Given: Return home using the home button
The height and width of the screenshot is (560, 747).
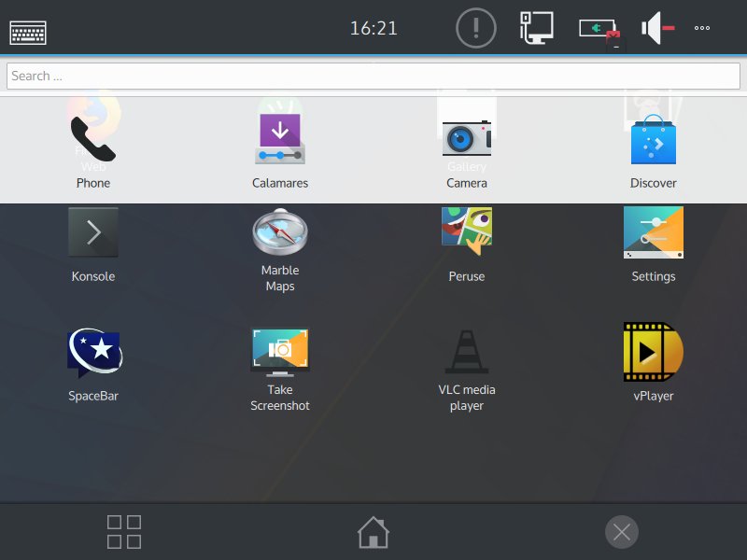Looking at the screenshot, I should pos(373,531).
